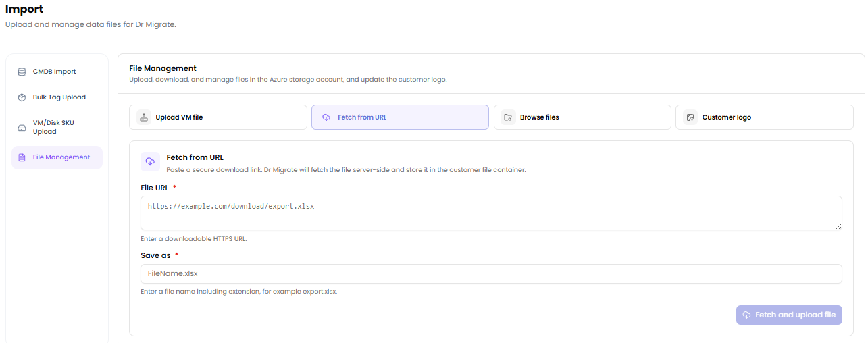Screen dimensions: 868x343
Task: Open the Bulk Tag Upload section
Action: tap(57, 97)
